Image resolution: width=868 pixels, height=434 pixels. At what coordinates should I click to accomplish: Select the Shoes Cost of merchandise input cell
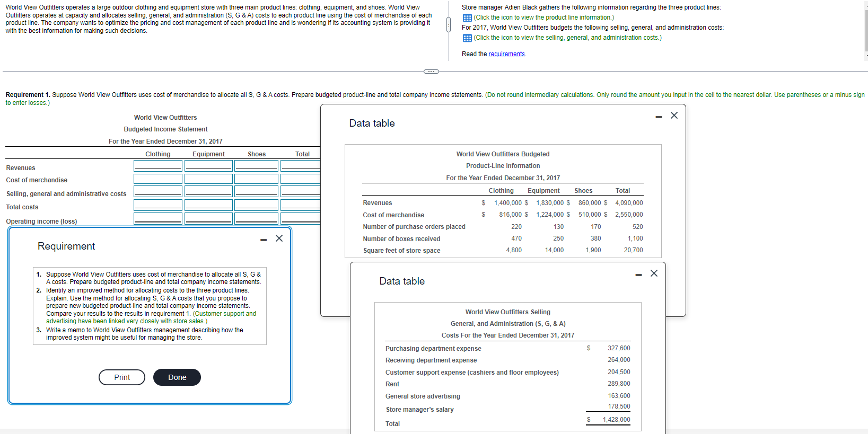(x=256, y=179)
